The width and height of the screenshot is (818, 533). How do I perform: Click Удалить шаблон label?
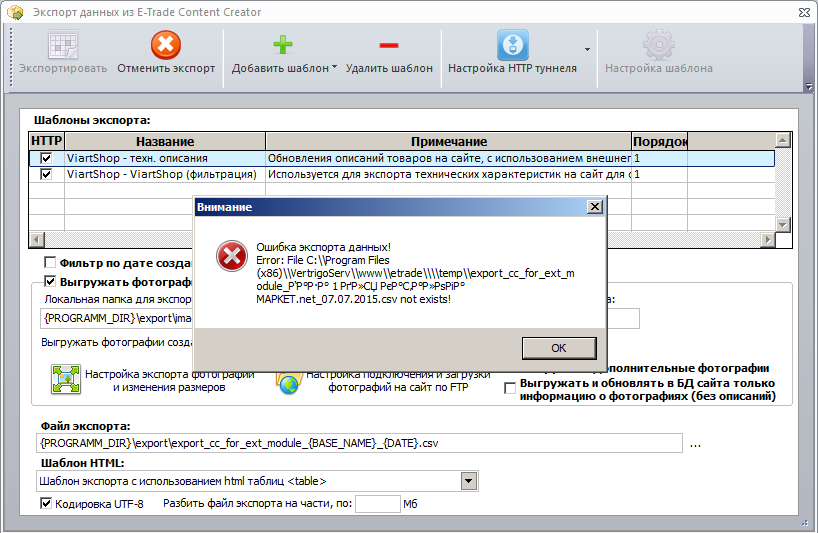click(389, 68)
